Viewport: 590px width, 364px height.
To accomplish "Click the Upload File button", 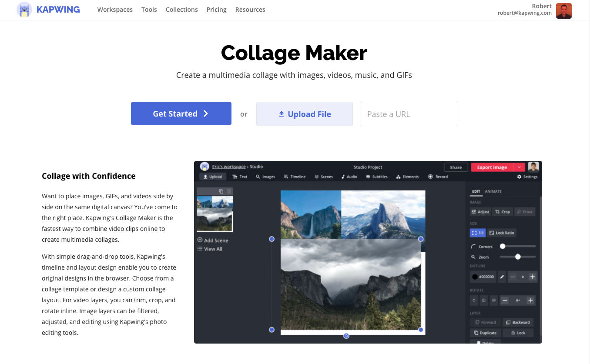I will tap(304, 114).
